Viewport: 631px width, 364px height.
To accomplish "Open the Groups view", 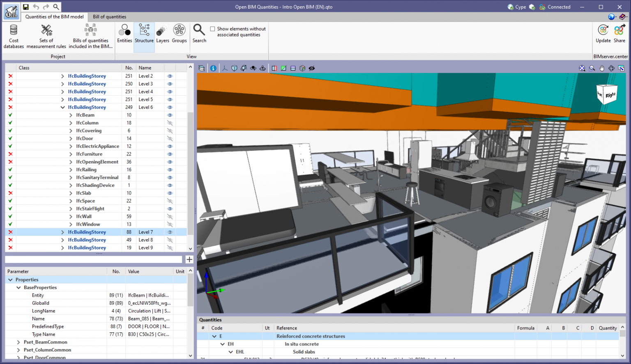I will click(179, 35).
